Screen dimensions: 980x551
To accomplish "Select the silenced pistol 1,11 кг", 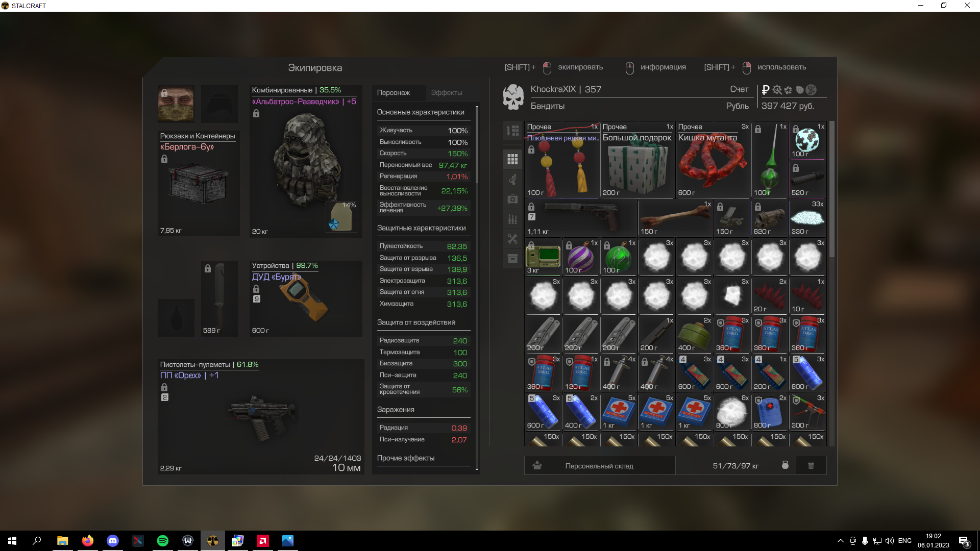I will (581, 218).
